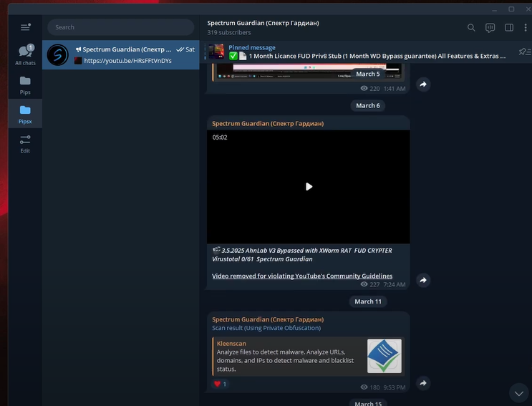Click the view count eye on 180 message
The height and width of the screenshot is (406, 532).
[x=364, y=387]
